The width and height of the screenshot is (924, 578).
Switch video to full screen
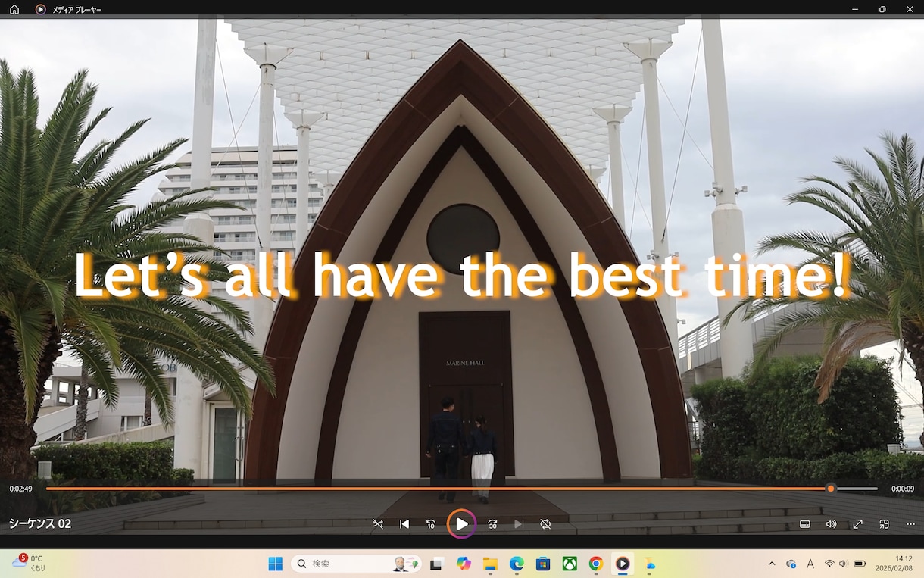click(858, 524)
